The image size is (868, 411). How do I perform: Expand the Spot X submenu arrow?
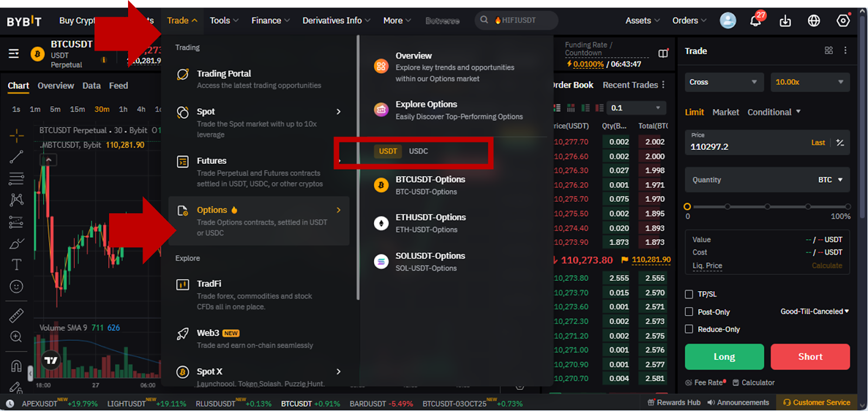tap(339, 371)
